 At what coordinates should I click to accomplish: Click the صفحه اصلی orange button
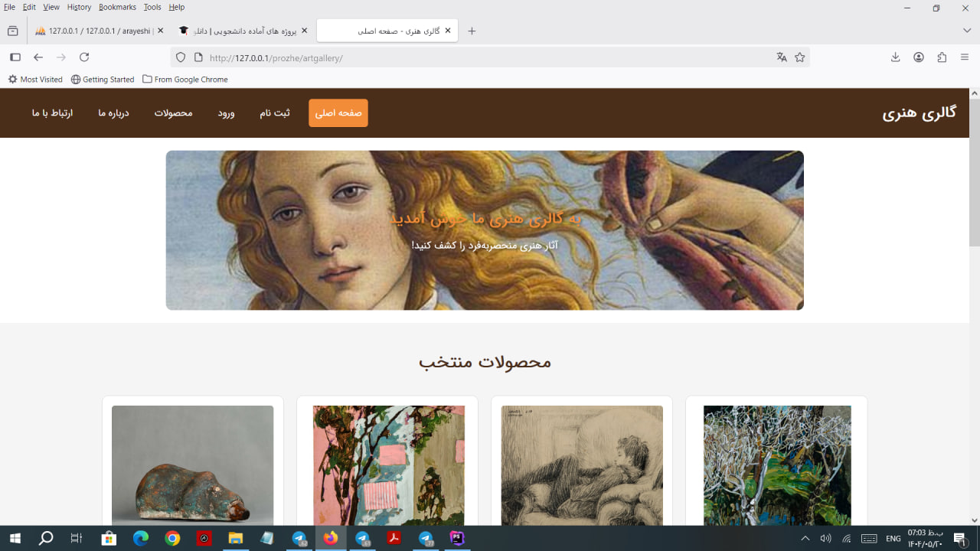click(x=338, y=113)
